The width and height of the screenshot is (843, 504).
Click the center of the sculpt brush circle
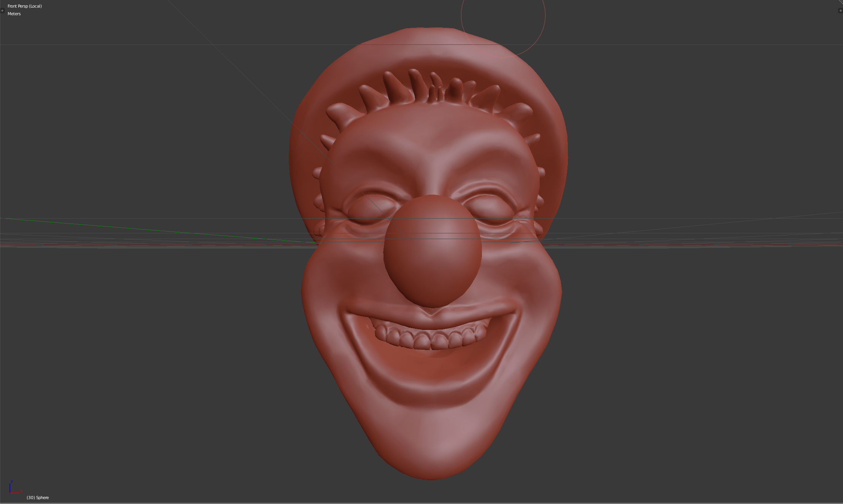[x=503, y=15]
